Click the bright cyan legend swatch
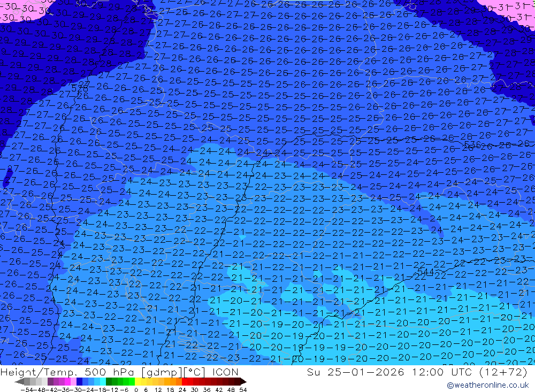The image size is (535, 392). coord(103,381)
